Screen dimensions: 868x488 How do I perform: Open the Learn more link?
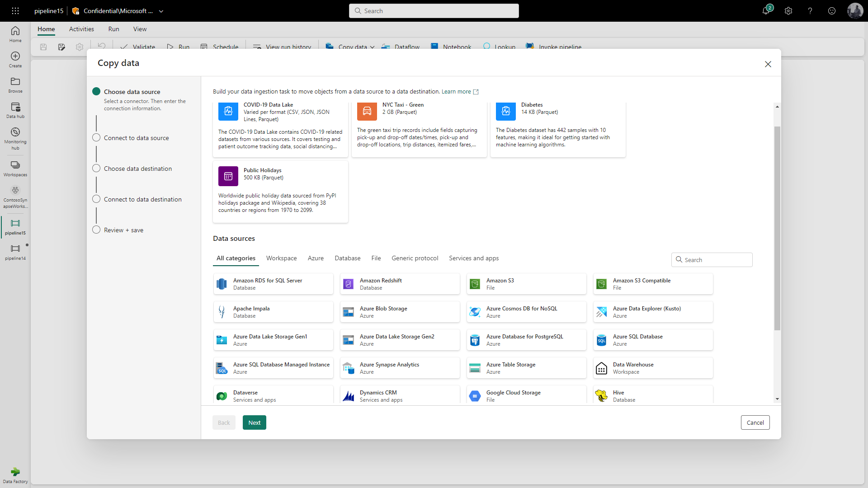pyautogui.click(x=456, y=91)
